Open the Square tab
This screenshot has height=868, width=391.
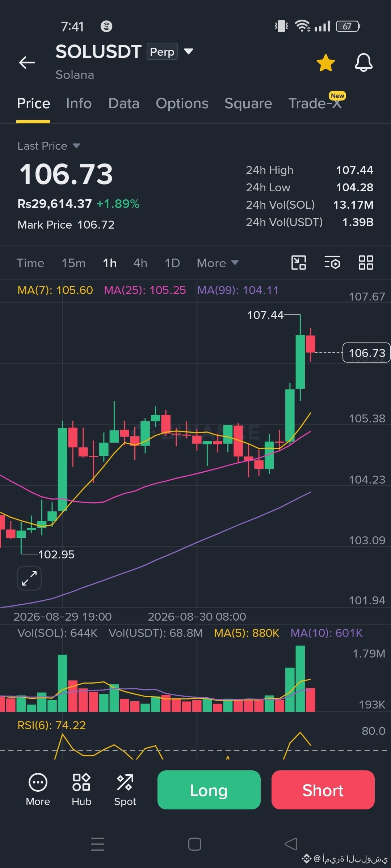[248, 103]
